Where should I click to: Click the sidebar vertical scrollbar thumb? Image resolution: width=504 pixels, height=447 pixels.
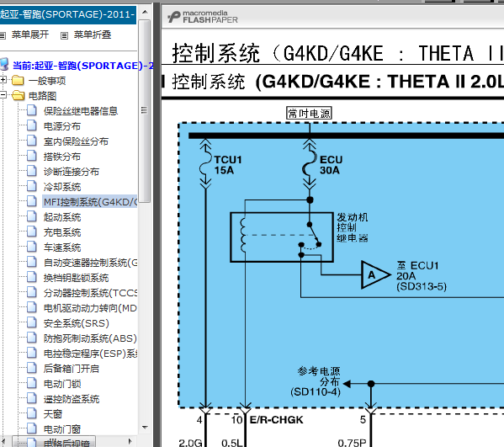tap(145, 111)
